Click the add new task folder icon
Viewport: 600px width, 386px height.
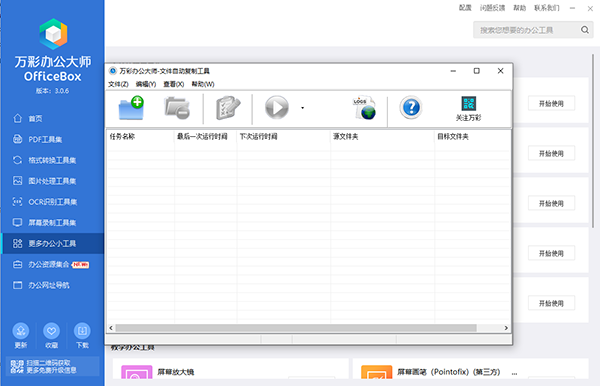(x=131, y=108)
